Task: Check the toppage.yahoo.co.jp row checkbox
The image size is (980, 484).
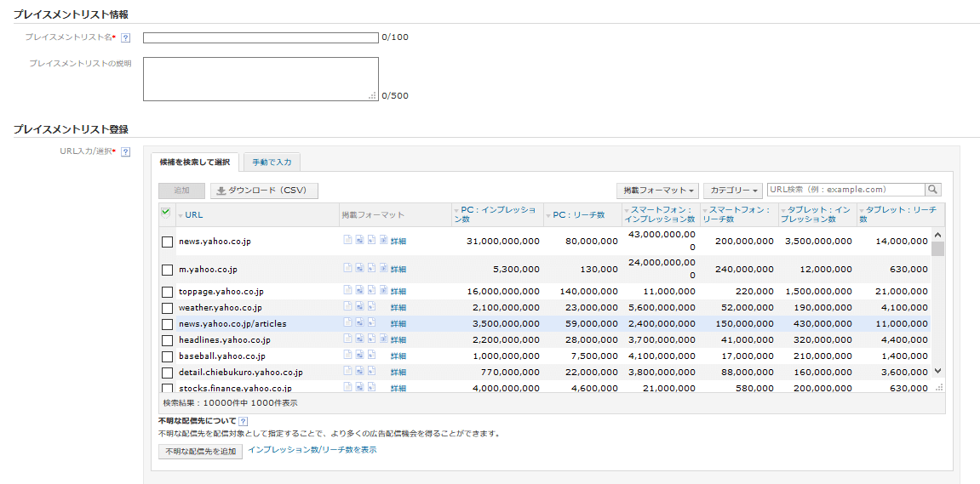Action: coord(167,293)
